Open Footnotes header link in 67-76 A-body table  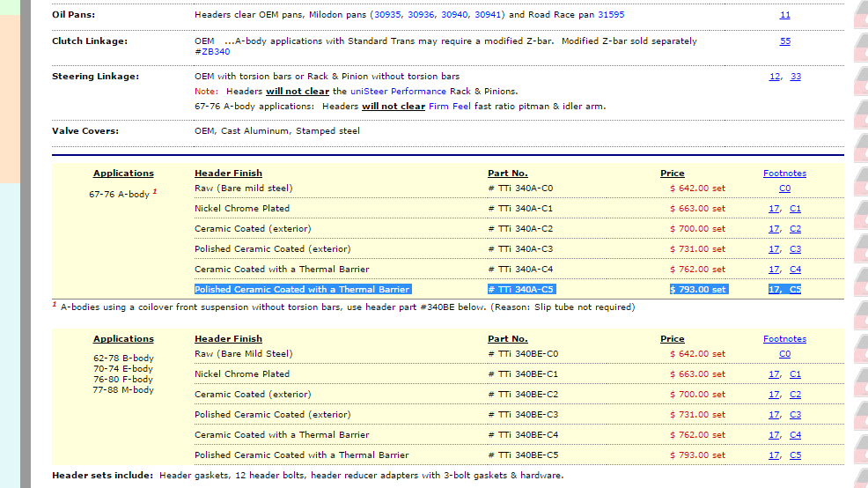pos(784,174)
